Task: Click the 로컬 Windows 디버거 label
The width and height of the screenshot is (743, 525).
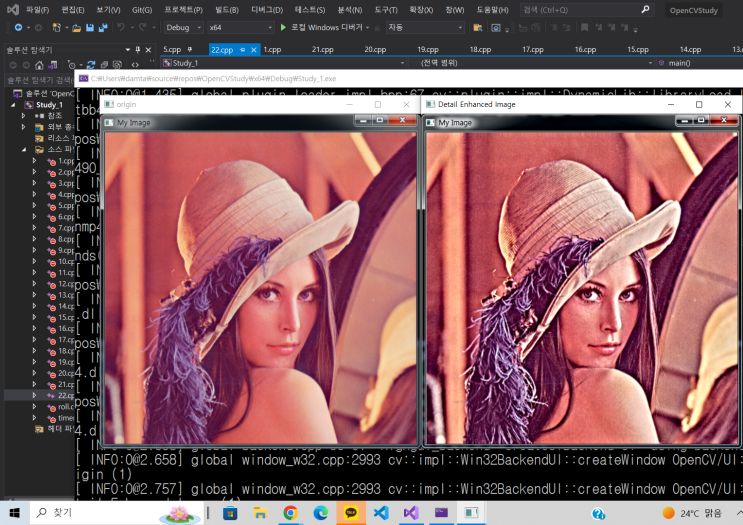Action: point(326,27)
